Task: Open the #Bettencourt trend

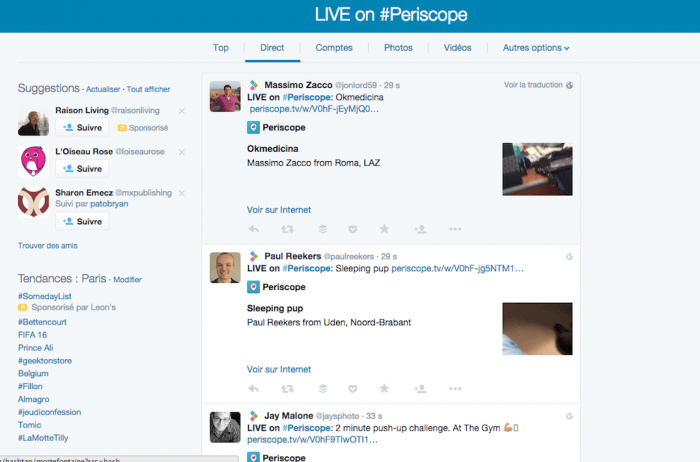Action: (x=42, y=322)
